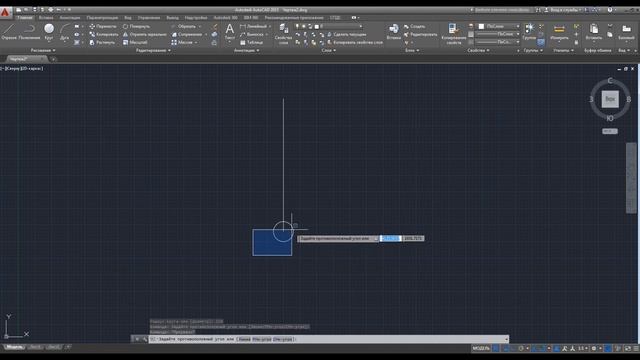Screen dimensions: 640x360
Task: Click the Масштаб scale tool
Action: coord(135,42)
